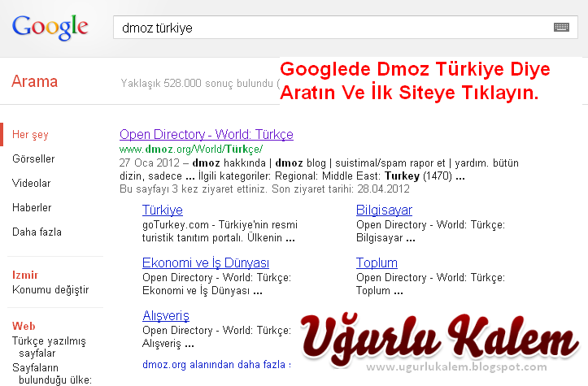Image resolution: width=588 pixels, height=386 pixels.
Task: Select the 'Her şey' search filter
Action: click(30, 135)
